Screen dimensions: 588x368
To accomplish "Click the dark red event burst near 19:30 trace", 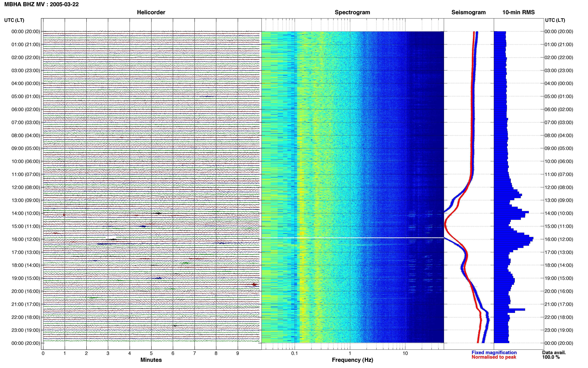I will tap(254, 284).
